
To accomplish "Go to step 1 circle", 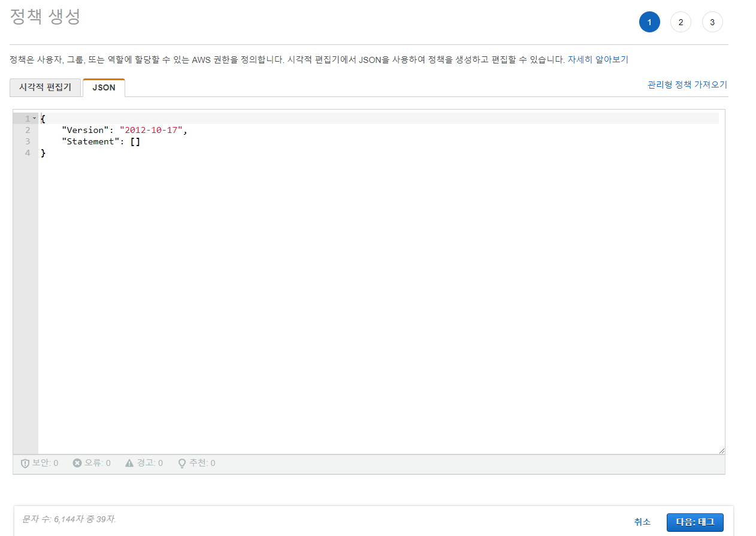I will 649,22.
